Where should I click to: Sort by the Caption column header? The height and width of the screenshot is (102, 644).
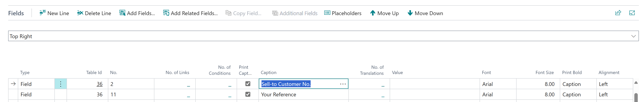click(x=269, y=73)
